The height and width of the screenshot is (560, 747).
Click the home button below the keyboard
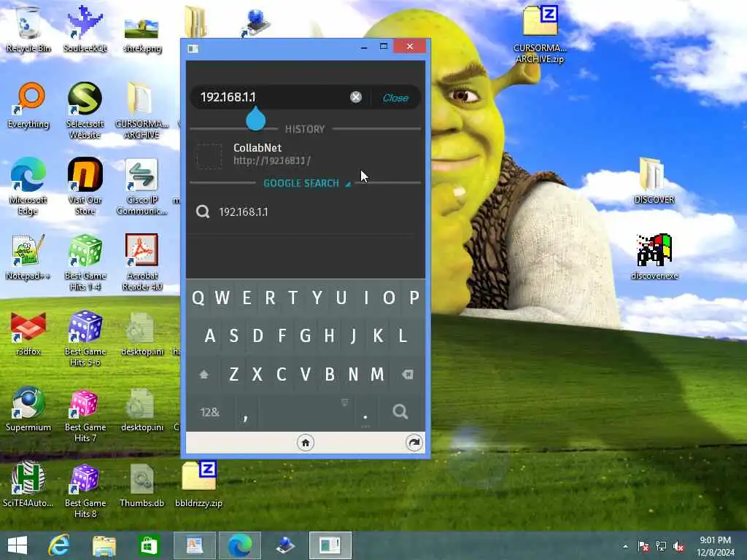(x=306, y=443)
